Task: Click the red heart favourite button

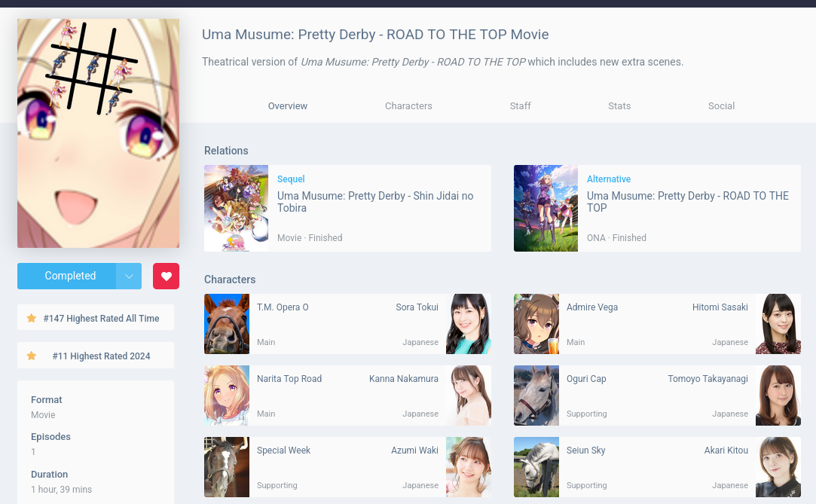Action: tap(166, 276)
